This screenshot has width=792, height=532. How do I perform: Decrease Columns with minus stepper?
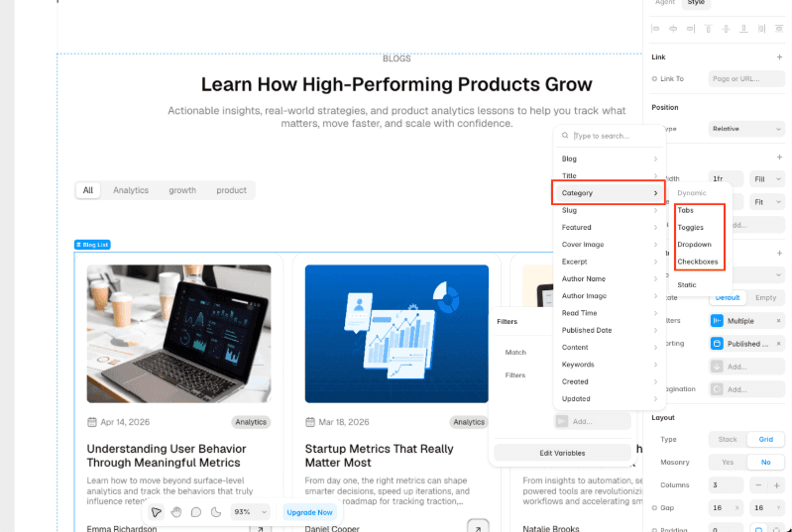tap(758, 485)
